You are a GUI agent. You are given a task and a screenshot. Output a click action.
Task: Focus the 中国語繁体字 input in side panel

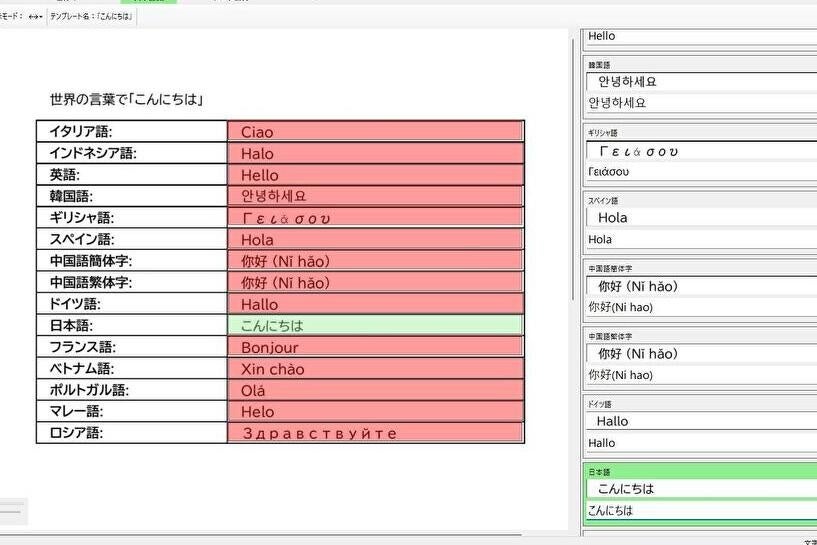[701, 354]
